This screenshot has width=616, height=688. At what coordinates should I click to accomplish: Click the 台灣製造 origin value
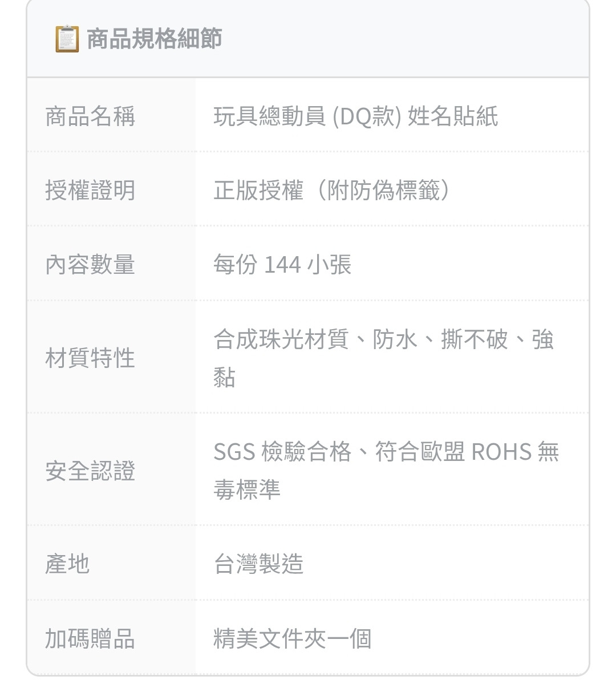pyautogui.click(x=258, y=564)
